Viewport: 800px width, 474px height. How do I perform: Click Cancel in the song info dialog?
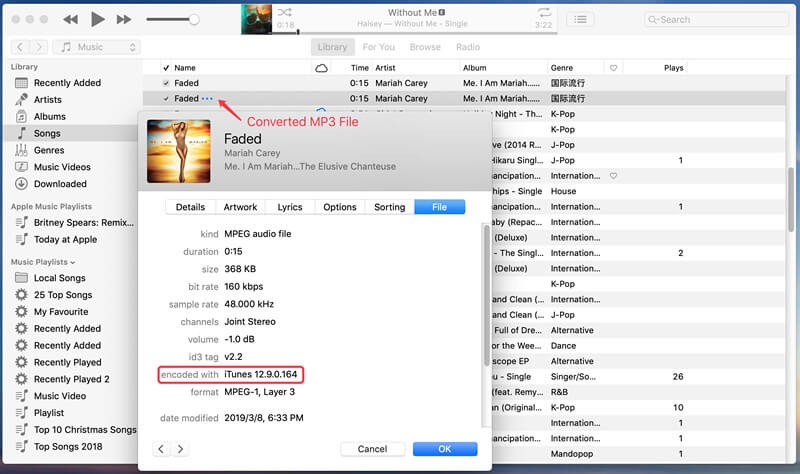(372, 449)
